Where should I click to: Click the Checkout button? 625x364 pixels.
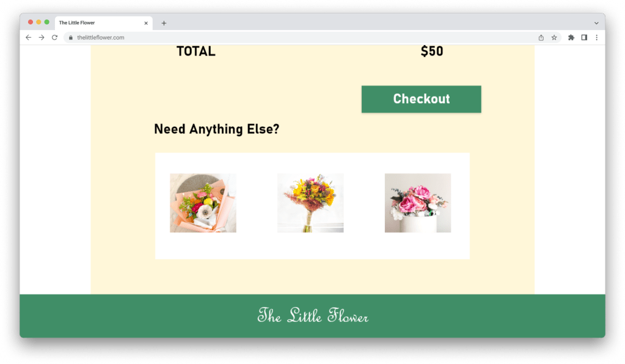(x=422, y=99)
